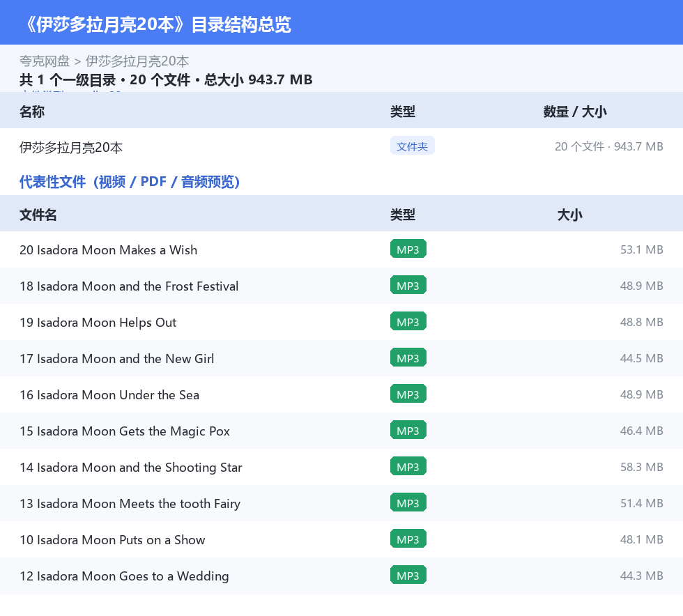Click MP3 badge for the Shooting Star
Screen dimensions: 683x616
coord(408,466)
